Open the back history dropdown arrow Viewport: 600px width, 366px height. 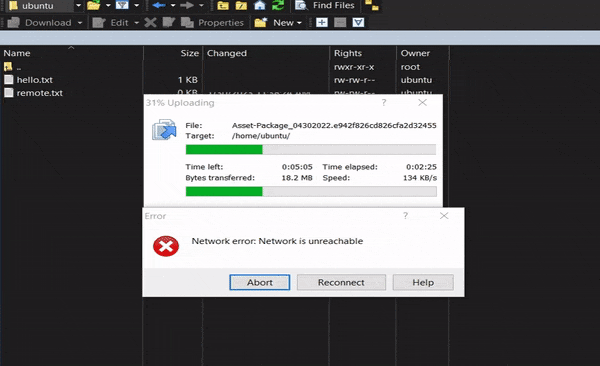pyautogui.click(x=173, y=6)
